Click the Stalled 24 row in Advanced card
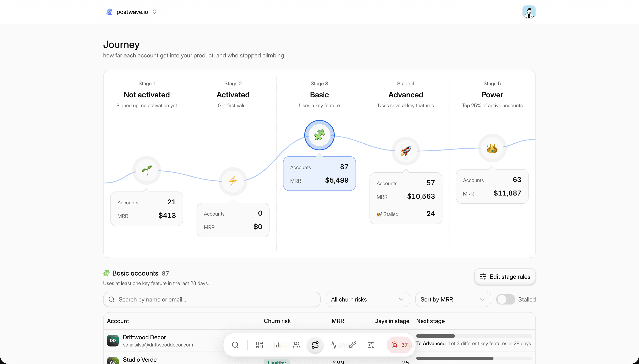 [x=406, y=214]
